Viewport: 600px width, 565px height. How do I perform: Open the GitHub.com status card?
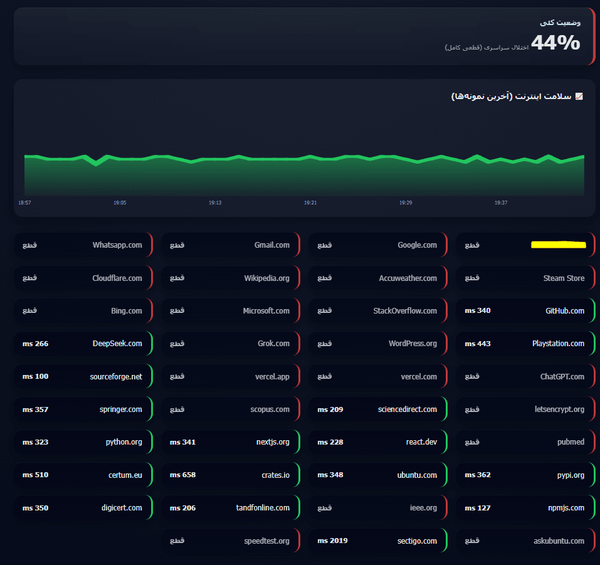[526, 311]
